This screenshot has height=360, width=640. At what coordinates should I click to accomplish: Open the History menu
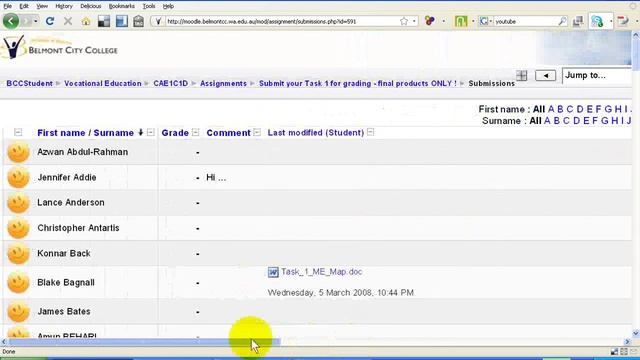point(64,6)
